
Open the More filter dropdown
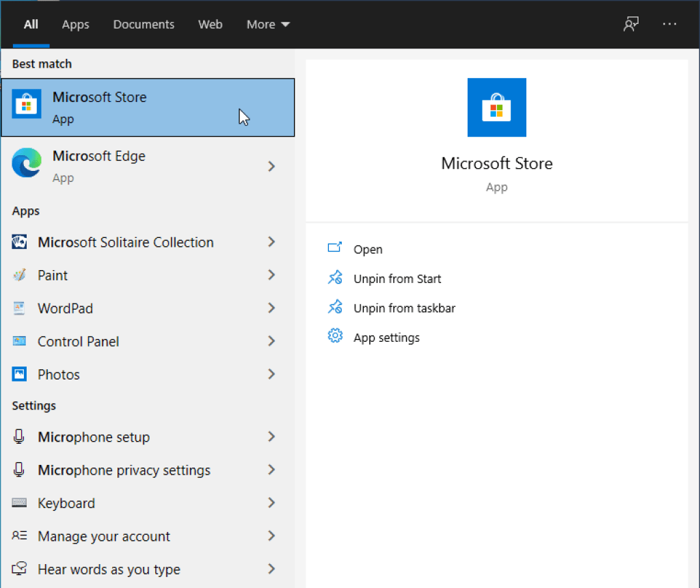click(x=268, y=25)
